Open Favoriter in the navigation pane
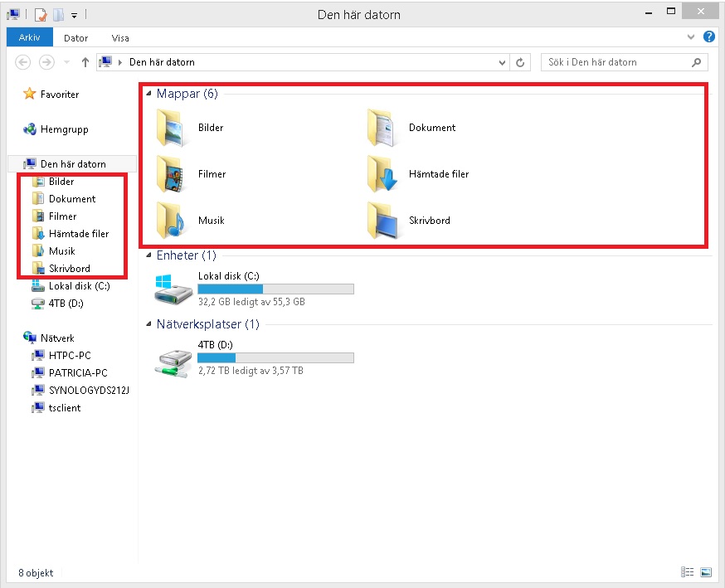The image size is (725, 588). (51, 95)
